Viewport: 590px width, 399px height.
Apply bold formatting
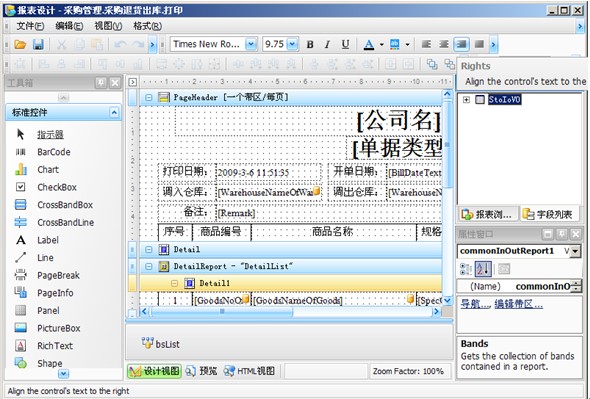(x=310, y=44)
